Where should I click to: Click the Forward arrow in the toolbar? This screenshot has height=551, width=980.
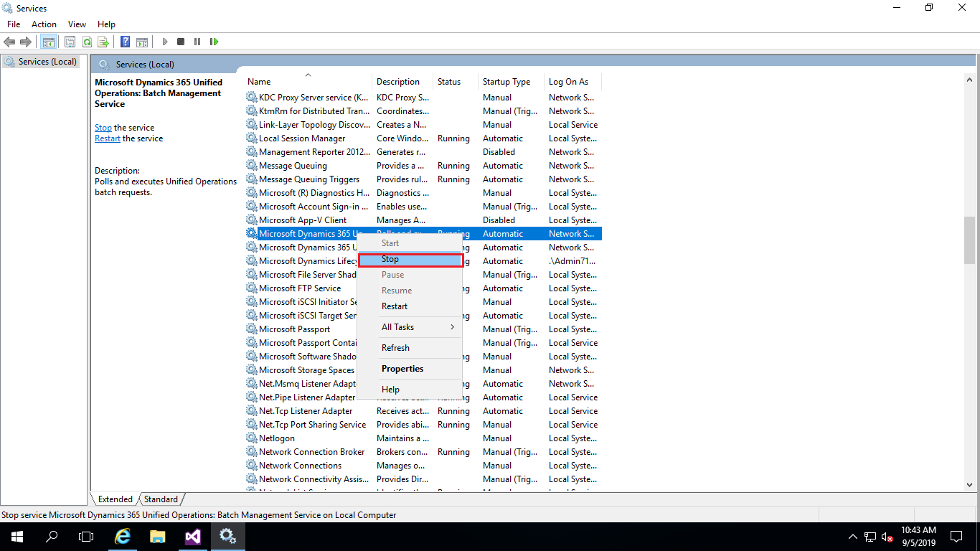(26, 42)
